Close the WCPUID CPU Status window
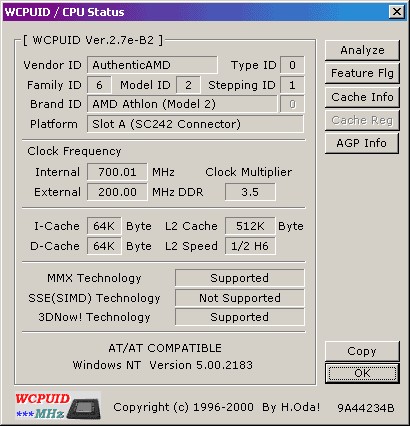The height and width of the screenshot is (426, 410). [x=397, y=12]
